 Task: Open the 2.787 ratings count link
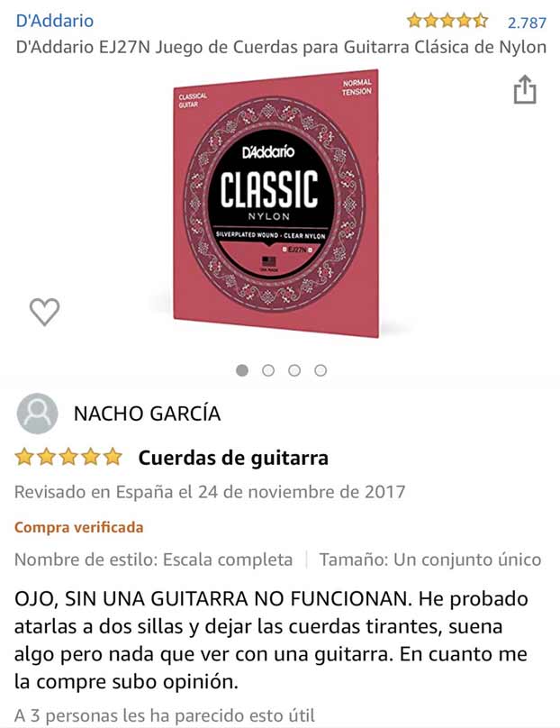coord(527,23)
